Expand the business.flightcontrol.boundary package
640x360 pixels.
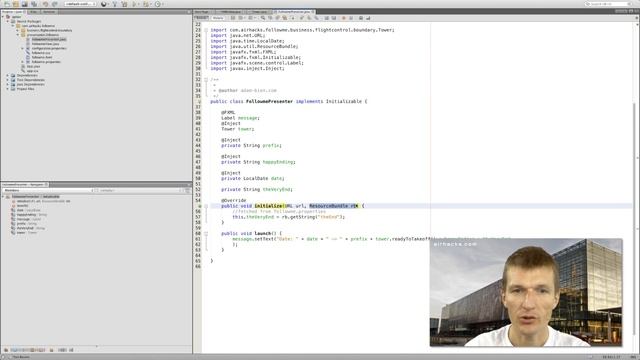pyautogui.click(x=18, y=30)
